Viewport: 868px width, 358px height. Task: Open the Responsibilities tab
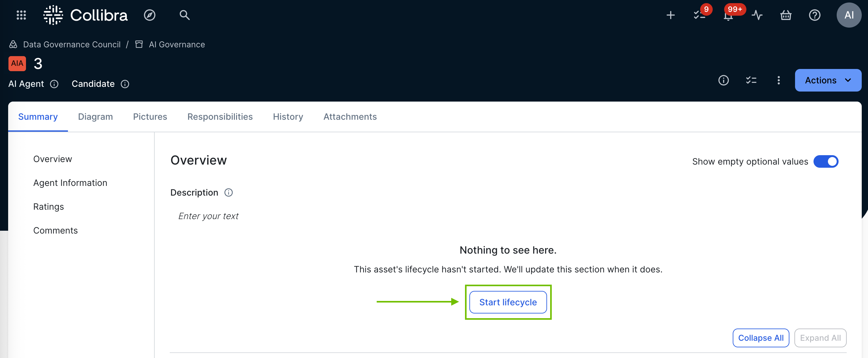pyautogui.click(x=220, y=117)
